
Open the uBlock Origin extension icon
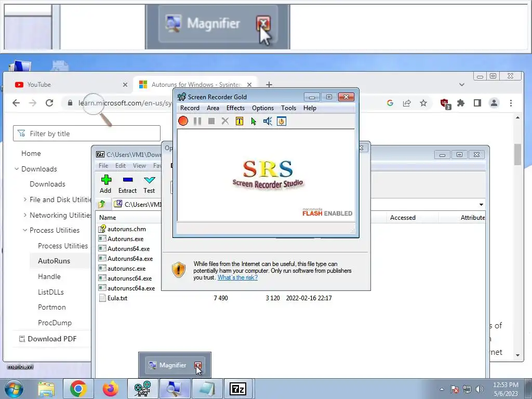[x=445, y=103]
